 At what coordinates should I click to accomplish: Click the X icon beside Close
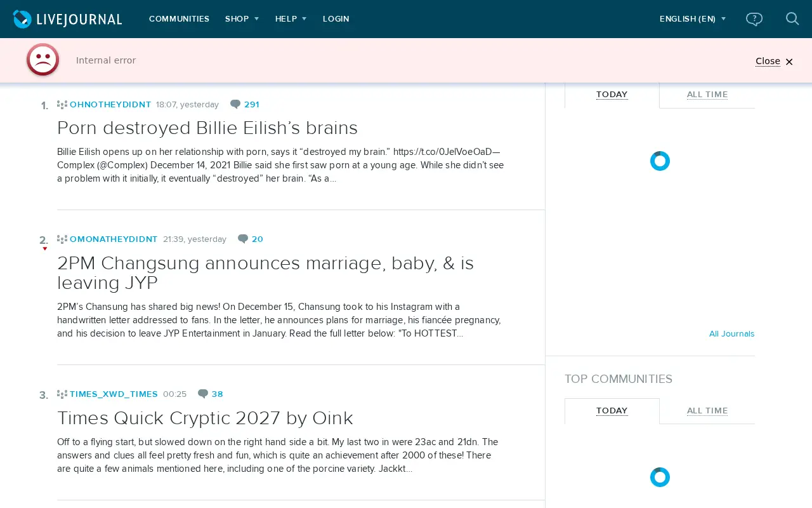(789, 62)
